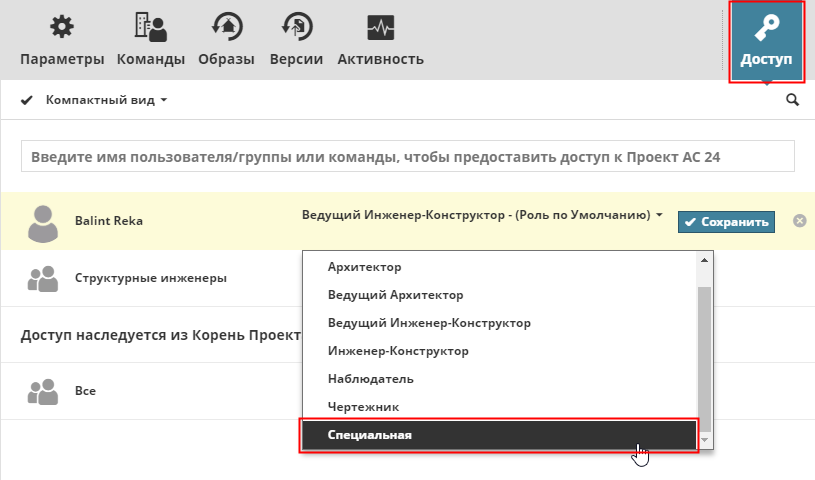Focus the user or group name input field
The image size is (815, 480).
[408, 157]
